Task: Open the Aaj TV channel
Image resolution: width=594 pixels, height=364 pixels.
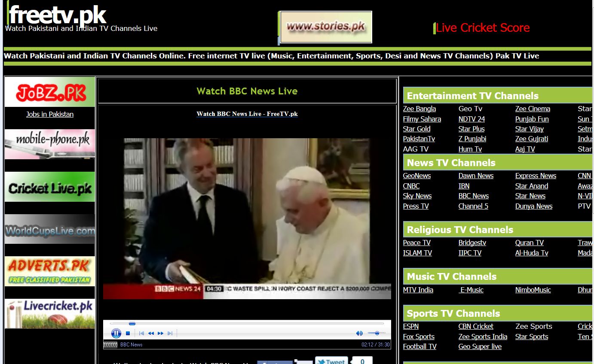Action: point(525,149)
